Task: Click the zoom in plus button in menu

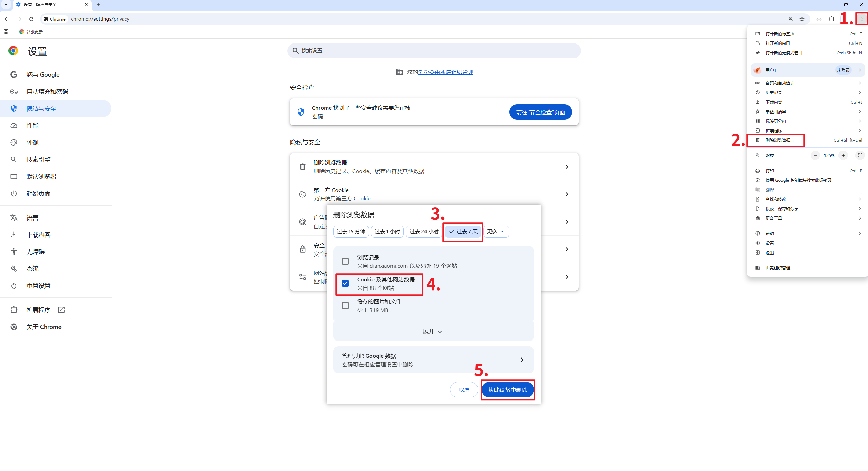Action: (843, 155)
